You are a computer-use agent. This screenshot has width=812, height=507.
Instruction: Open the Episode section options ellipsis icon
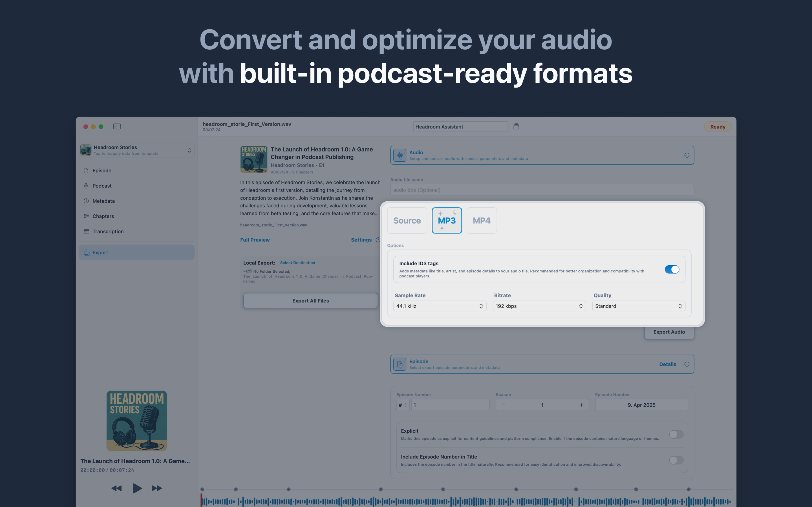tap(687, 364)
